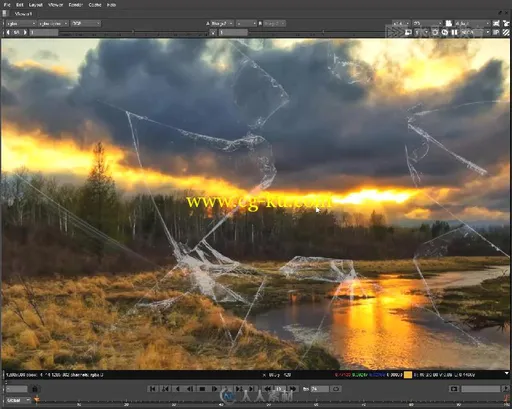Image resolution: width=512 pixels, height=409 pixels.
Task: Decrease gain with the left arrow
Action: tap(8, 32)
